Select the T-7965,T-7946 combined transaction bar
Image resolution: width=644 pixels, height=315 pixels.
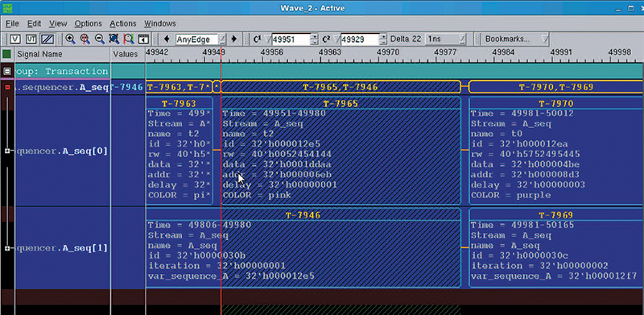[341, 87]
